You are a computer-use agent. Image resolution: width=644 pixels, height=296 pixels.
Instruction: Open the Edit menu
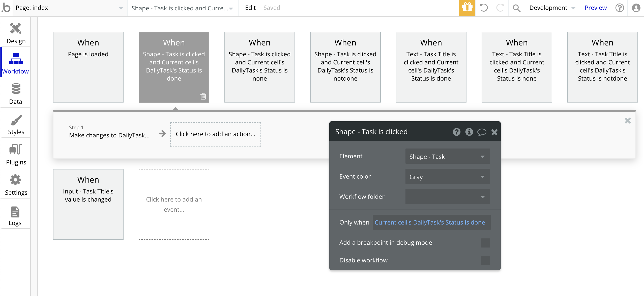coord(250,8)
